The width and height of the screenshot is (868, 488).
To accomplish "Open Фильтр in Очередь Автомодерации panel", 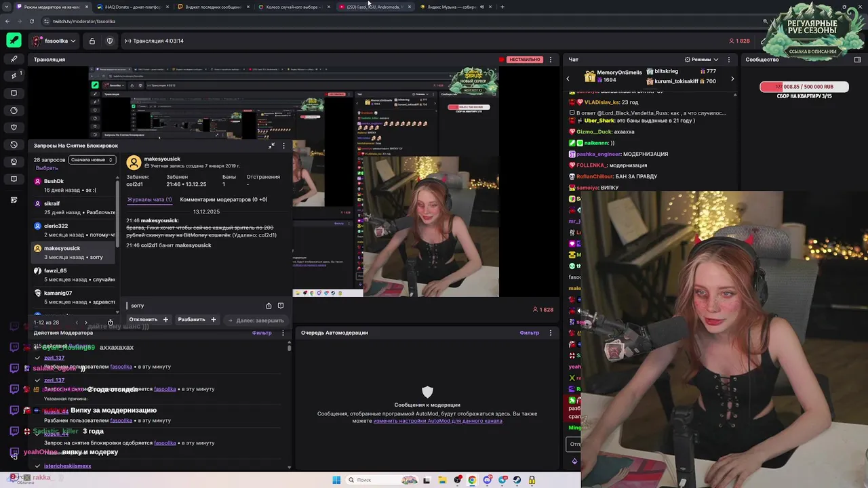I will (x=530, y=333).
